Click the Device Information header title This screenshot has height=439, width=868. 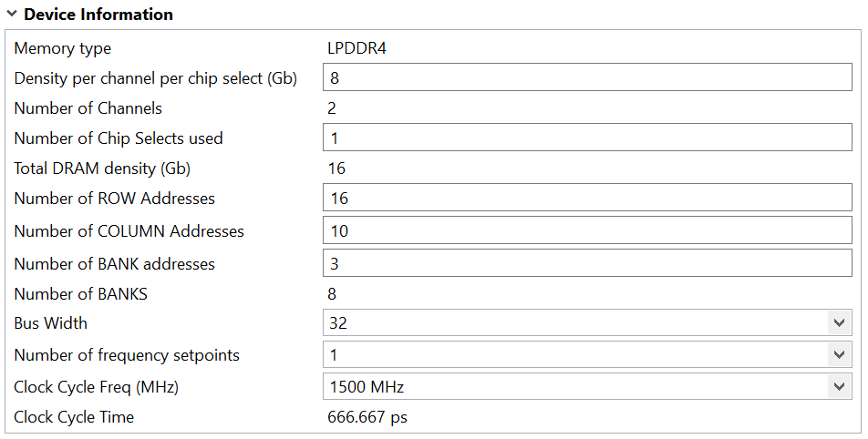tap(98, 15)
